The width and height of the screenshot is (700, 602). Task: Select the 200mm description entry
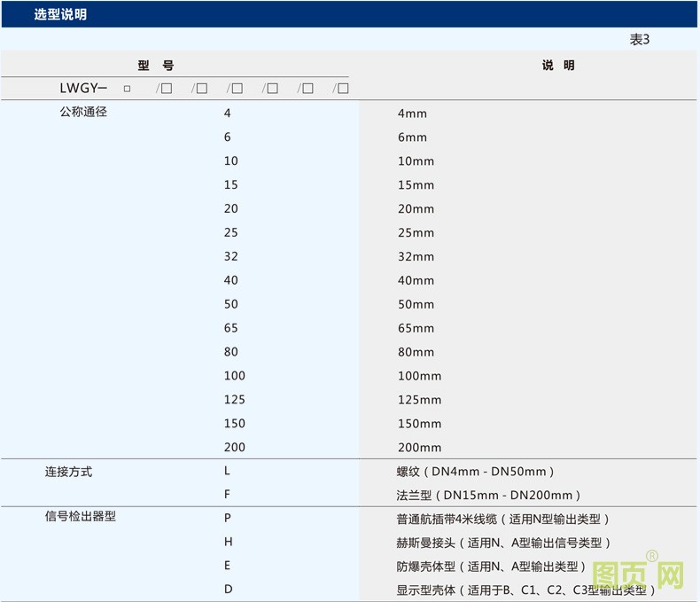click(419, 448)
